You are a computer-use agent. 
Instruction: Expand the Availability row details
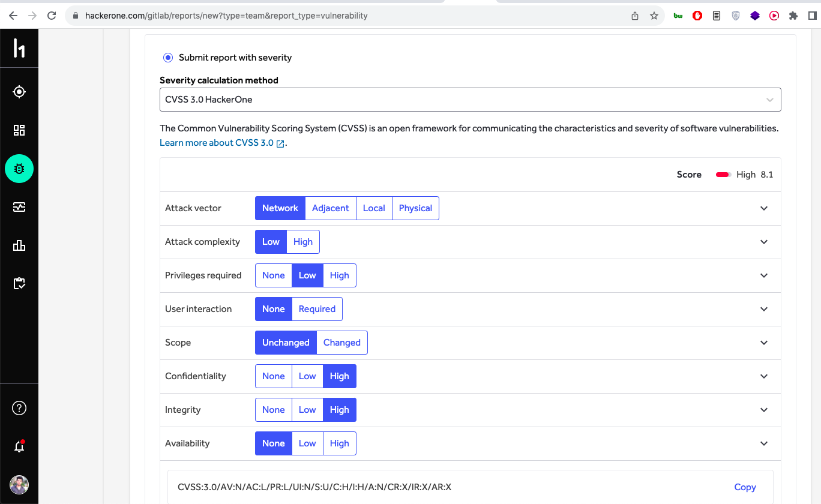point(764,443)
